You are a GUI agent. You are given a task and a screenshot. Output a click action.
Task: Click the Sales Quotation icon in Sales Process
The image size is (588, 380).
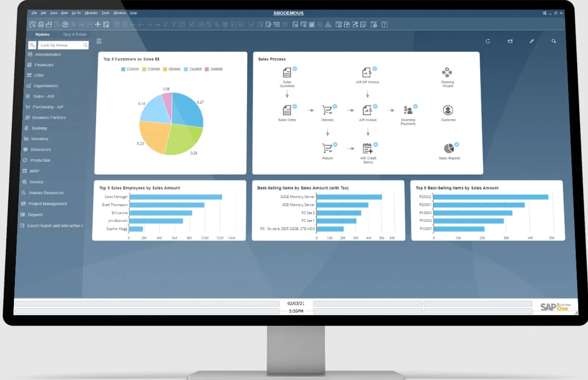[x=288, y=72]
